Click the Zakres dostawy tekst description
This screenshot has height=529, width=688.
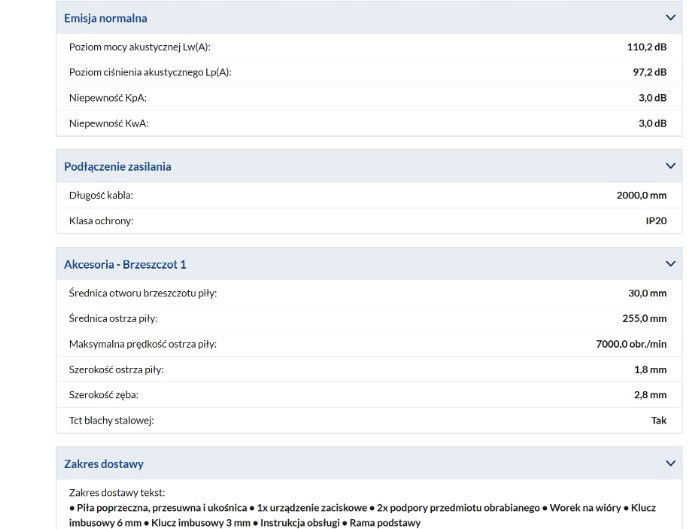(116, 492)
